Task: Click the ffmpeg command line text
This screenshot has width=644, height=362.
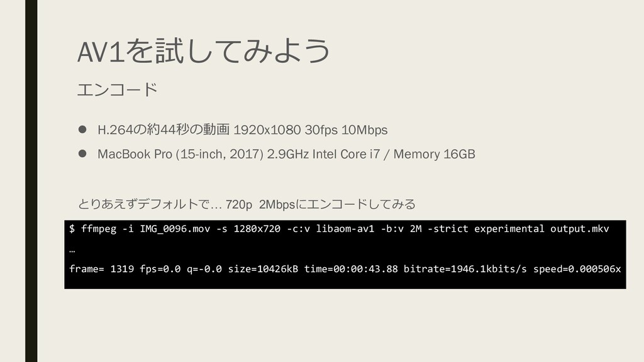Action: [339, 229]
